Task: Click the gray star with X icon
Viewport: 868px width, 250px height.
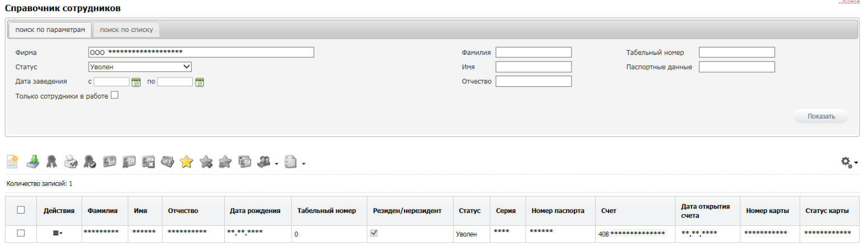Action: click(225, 162)
